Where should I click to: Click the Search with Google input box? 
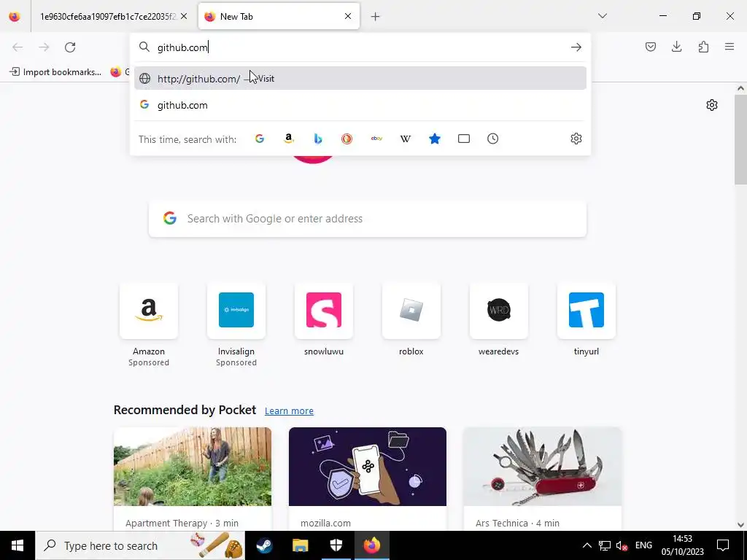368,219
